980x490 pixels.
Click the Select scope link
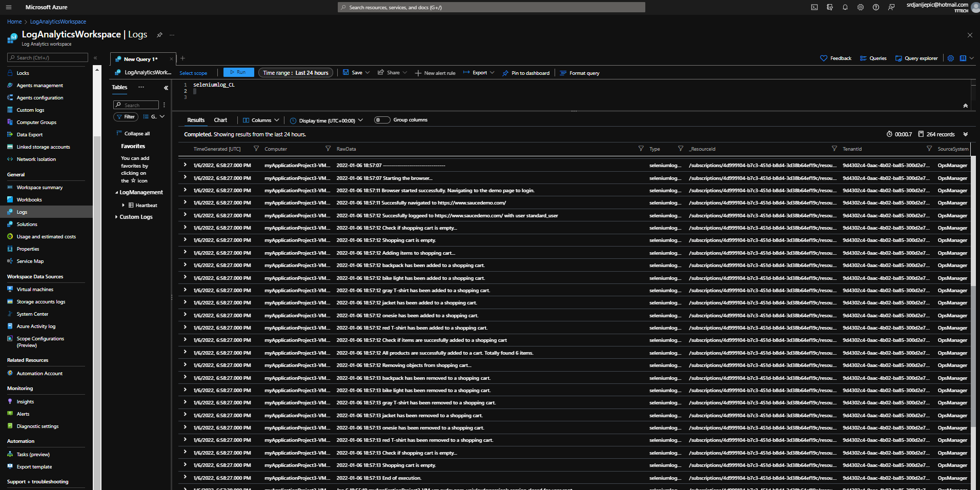(193, 73)
